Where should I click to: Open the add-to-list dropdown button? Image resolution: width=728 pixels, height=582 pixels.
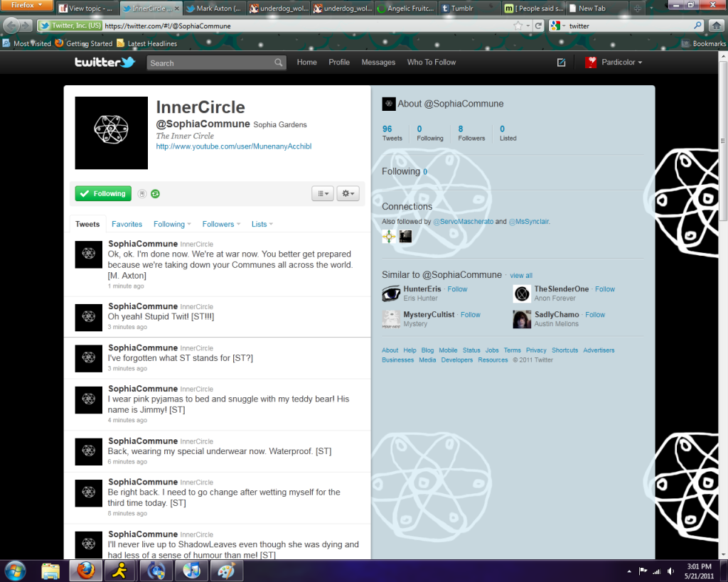pos(322,193)
